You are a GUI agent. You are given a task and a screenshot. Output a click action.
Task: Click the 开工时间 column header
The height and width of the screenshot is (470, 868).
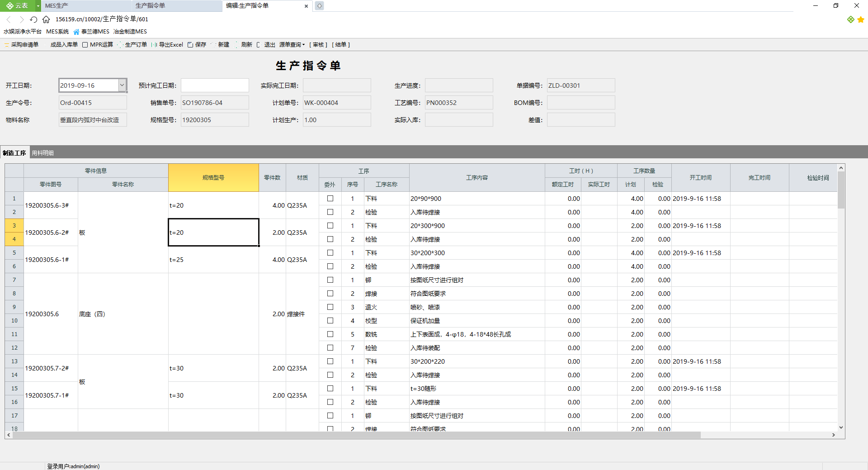[701, 178]
